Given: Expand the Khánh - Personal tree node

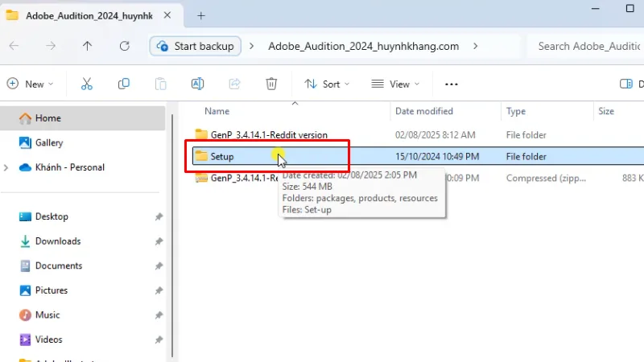Looking at the screenshot, I should [x=7, y=167].
